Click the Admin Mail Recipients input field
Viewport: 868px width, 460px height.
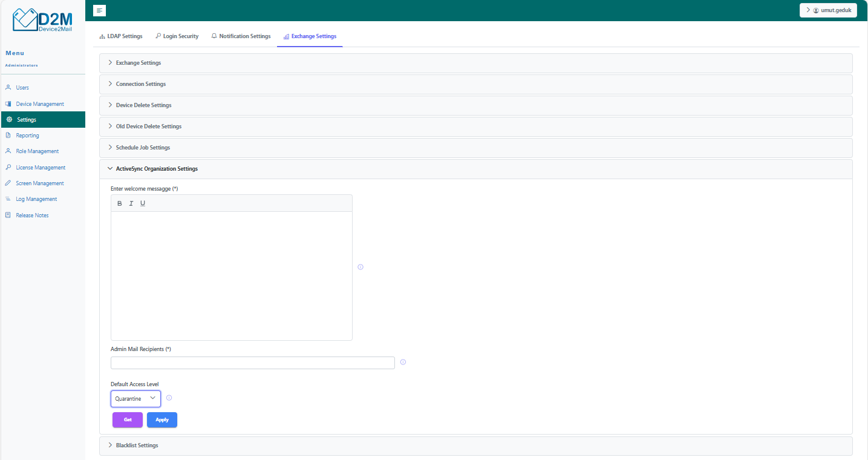coord(252,363)
